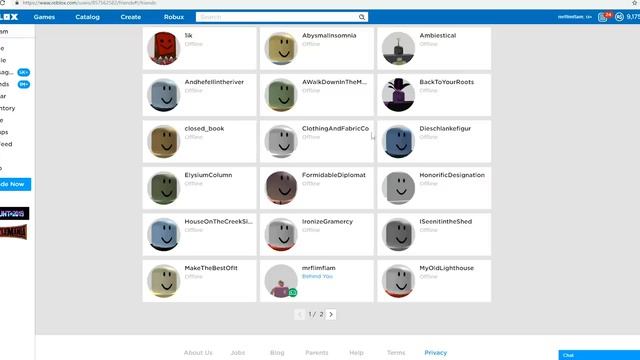
Task: Click the About Us footer link
Action: click(198, 353)
